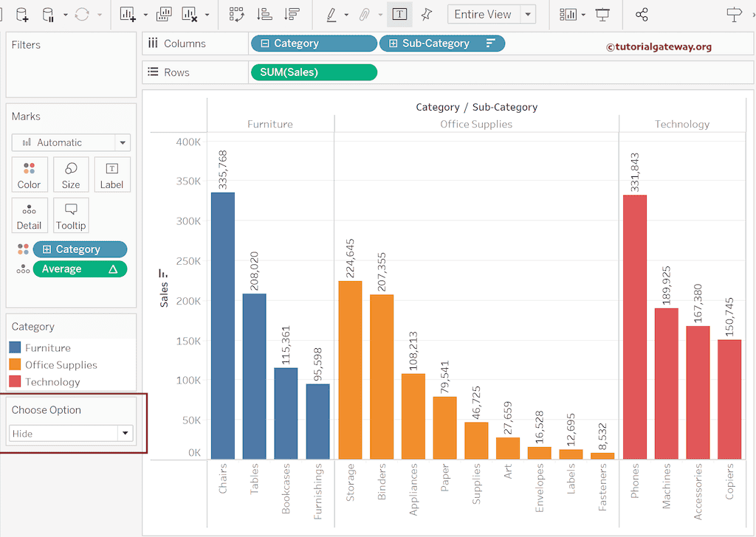Toggle the Fix Axes pin icon

click(x=426, y=15)
